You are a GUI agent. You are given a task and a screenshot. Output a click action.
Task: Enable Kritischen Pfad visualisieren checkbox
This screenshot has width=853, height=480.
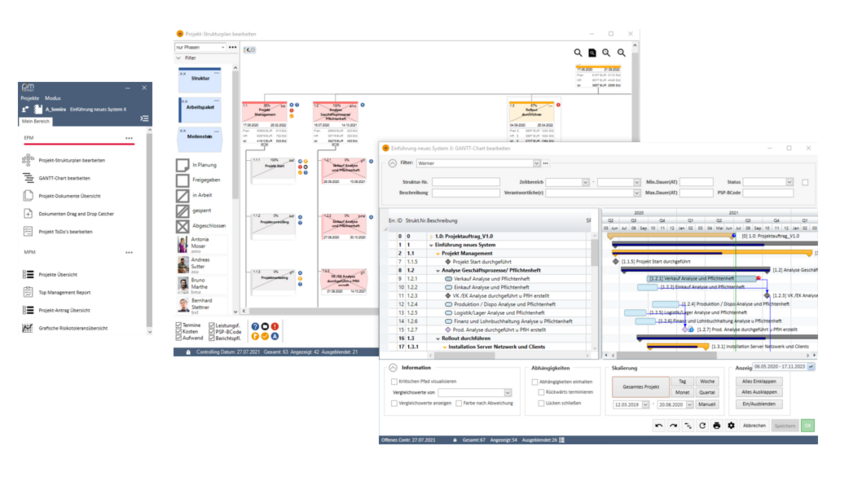[393, 382]
